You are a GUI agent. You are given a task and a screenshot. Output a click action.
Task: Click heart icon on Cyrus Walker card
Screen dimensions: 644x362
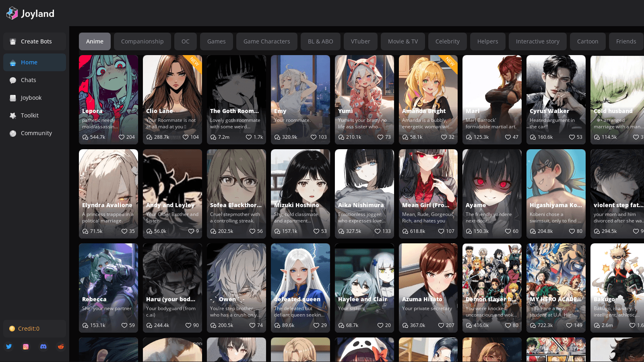click(x=572, y=137)
